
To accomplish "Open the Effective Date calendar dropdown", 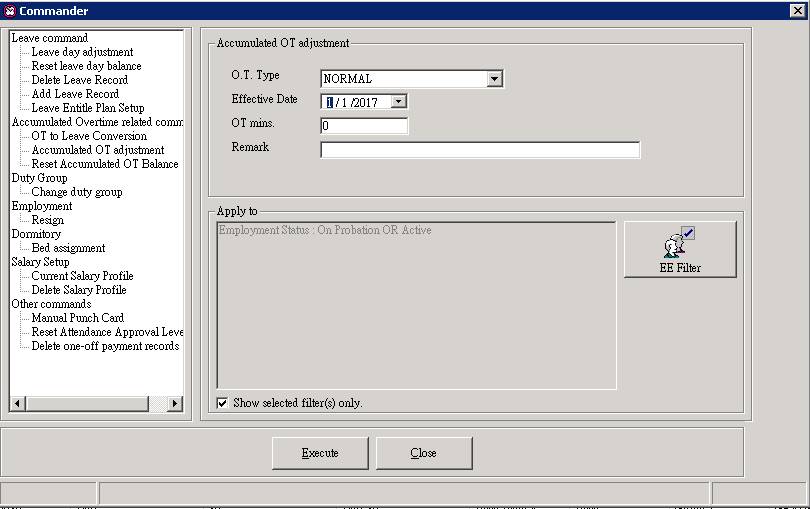I will point(398,101).
